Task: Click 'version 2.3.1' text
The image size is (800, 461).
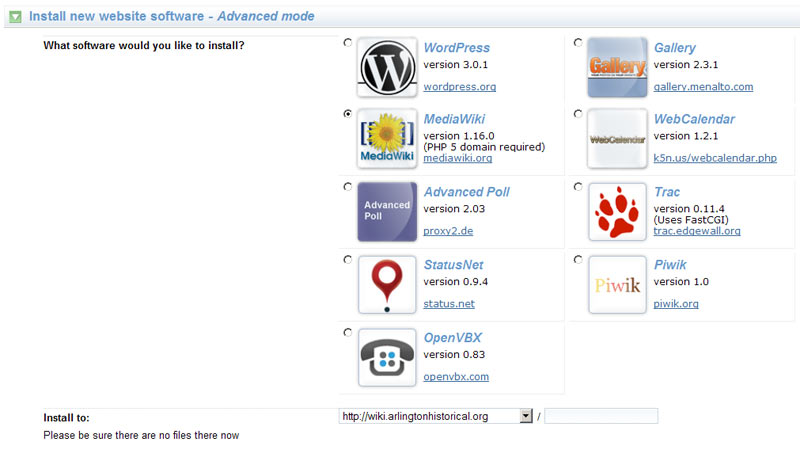Action: [686, 65]
